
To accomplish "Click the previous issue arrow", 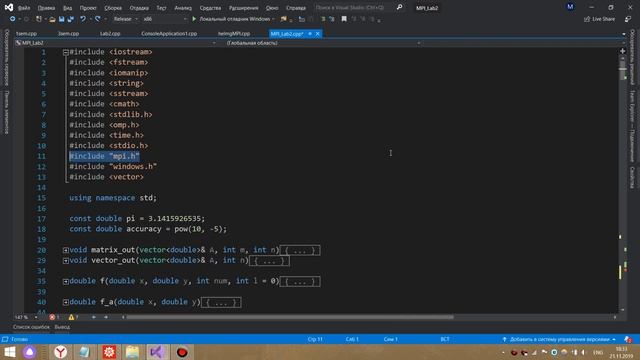I will pyautogui.click(x=93, y=317).
